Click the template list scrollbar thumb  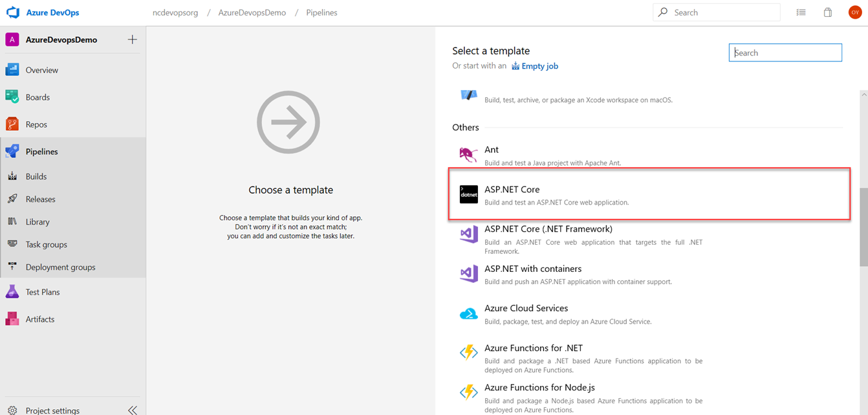863,227
